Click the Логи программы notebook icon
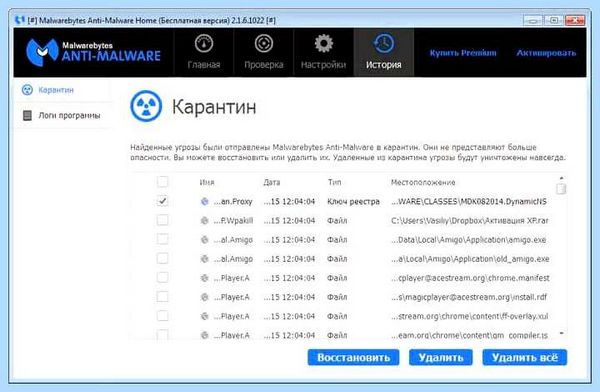600x392 pixels. coord(27,115)
